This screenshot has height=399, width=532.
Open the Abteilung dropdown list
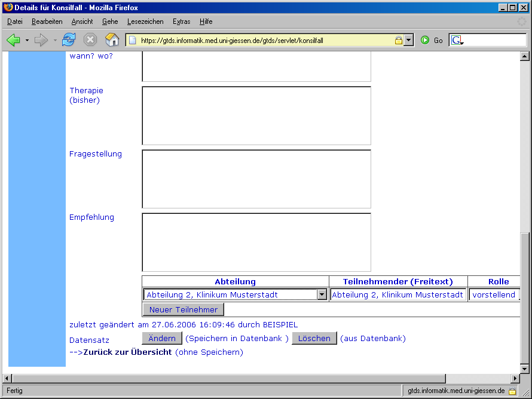point(322,294)
